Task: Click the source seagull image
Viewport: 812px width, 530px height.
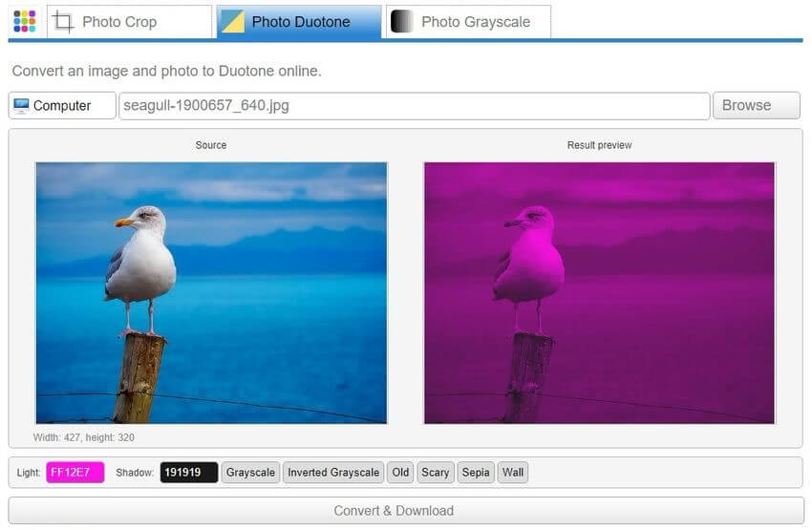Action: point(211,293)
